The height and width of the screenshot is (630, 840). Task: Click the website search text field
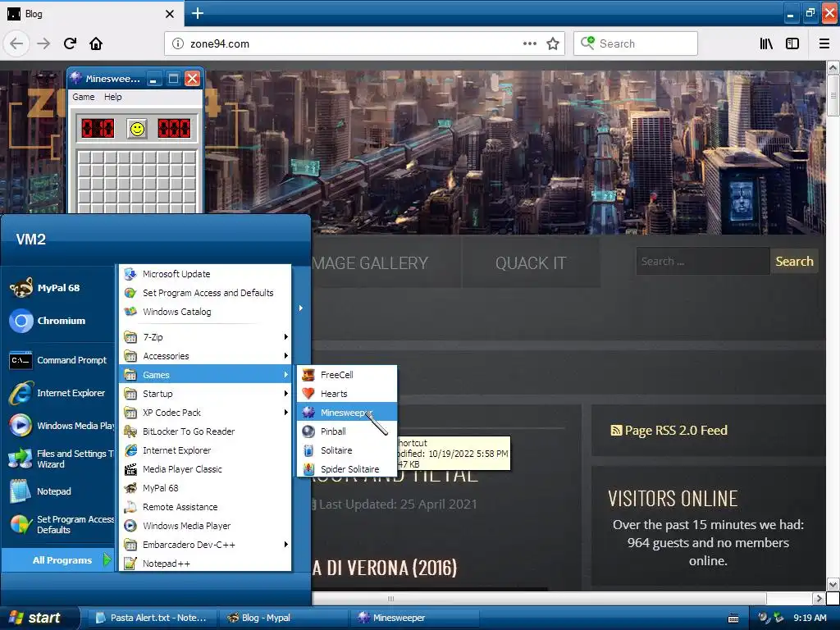tap(703, 262)
